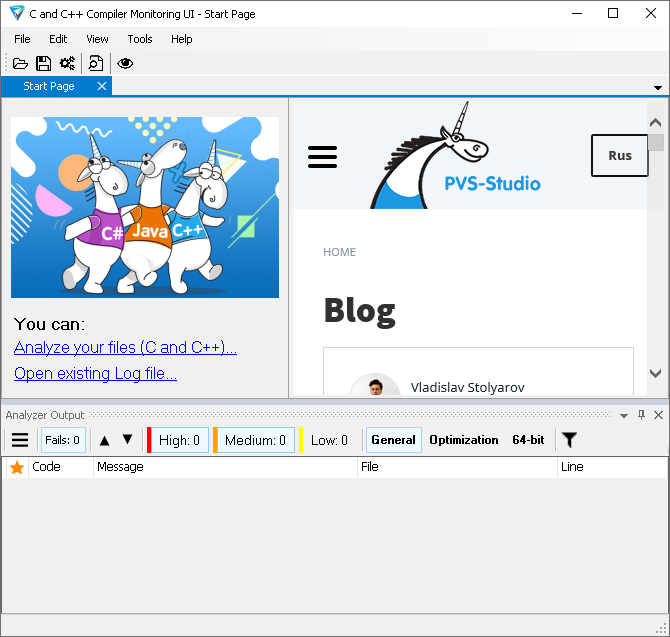Viewport: 670px width, 637px height.
Task: Open the View menu
Action: point(97,39)
